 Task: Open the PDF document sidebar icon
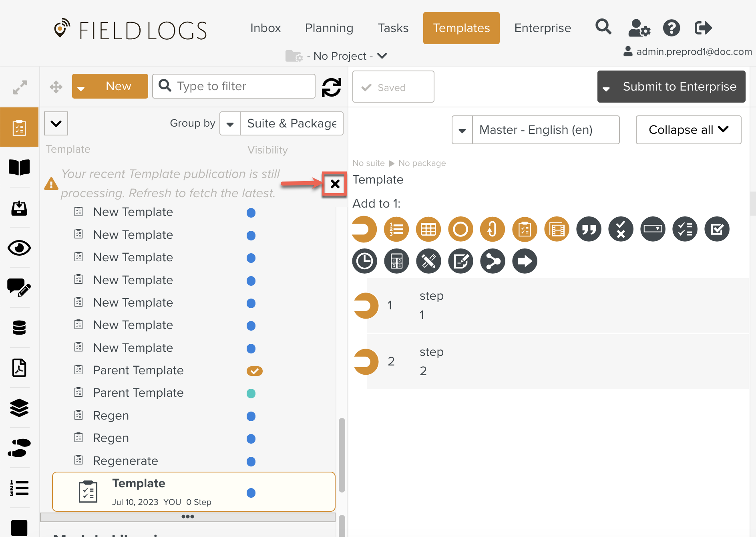(19, 368)
